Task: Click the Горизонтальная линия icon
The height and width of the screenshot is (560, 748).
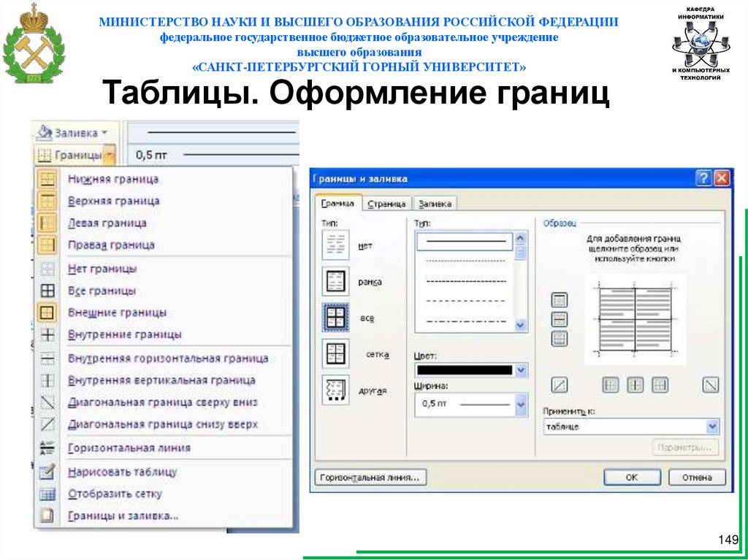Action: tap(47, 448)
